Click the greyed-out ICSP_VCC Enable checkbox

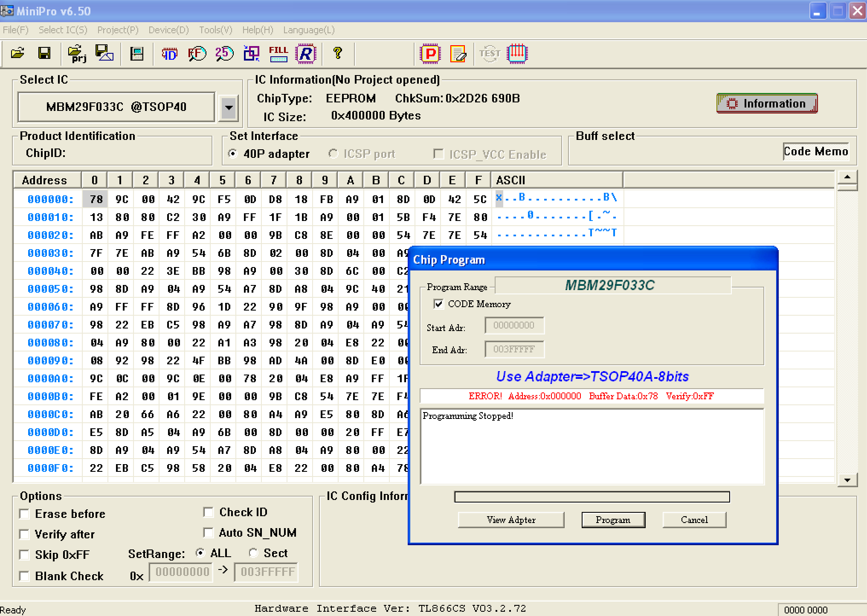click(x=438, y=154)
